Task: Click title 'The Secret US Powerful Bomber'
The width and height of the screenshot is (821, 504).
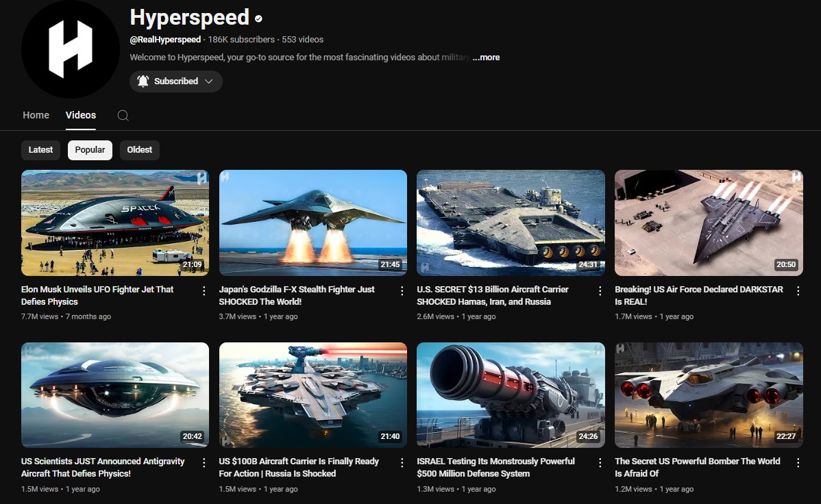Action: click(x=698, y=468)
